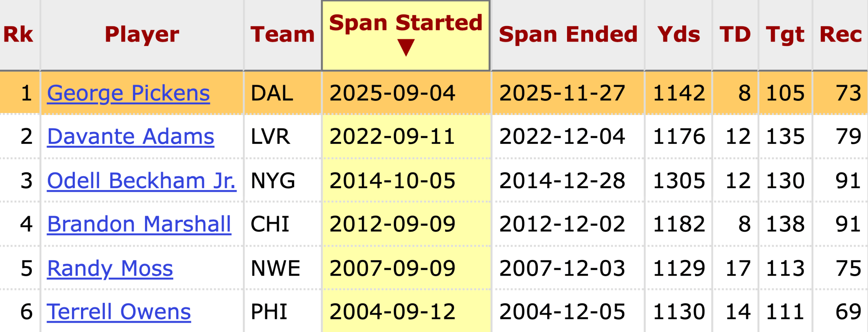Sort by the Team column header
Image resolution: width=868 pixels, height=332 pixels.
(282, 35)
